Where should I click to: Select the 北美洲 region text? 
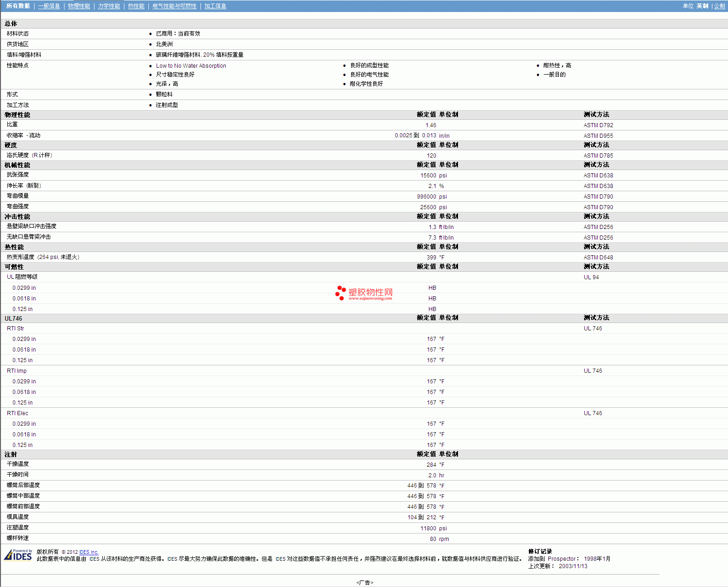164,44
